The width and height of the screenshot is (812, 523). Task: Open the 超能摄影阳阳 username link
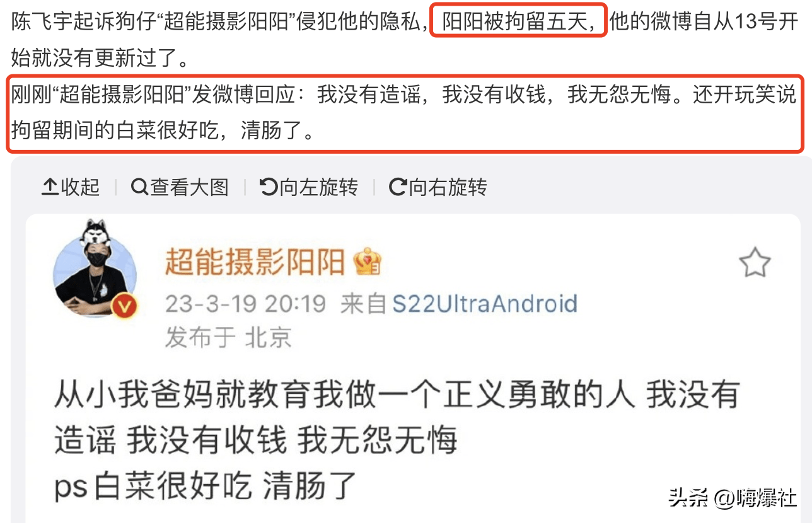(x=255, y=262)
